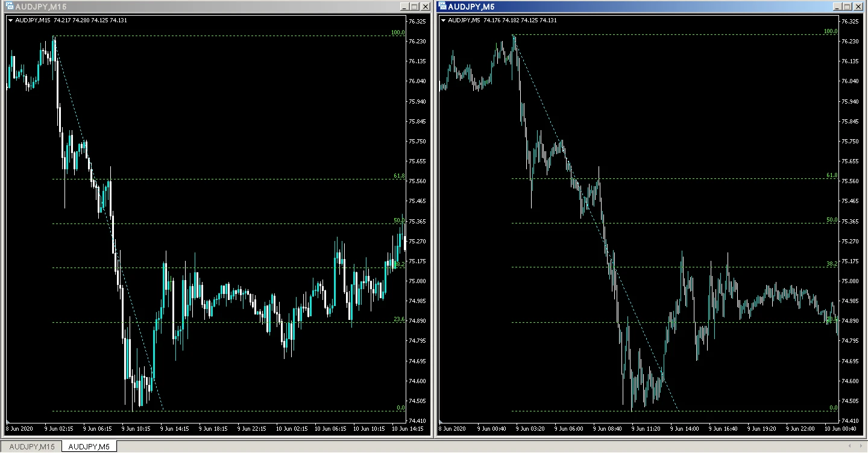This screenshot has height=453, width=868.
Task: Switch to the AUDJPY,M5 bottom tab
Action: click(89, 446)
